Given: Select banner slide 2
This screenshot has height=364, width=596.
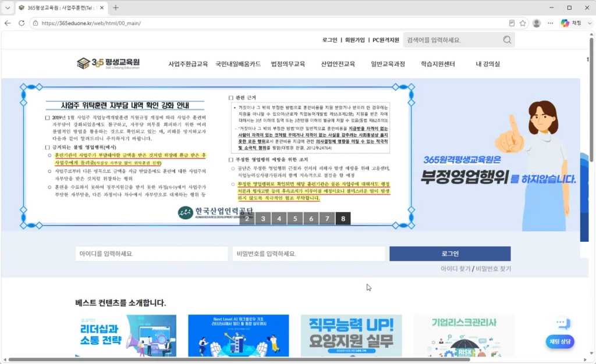Looking at the screenshot, I should pyautogui.click(x=247, y=218).
